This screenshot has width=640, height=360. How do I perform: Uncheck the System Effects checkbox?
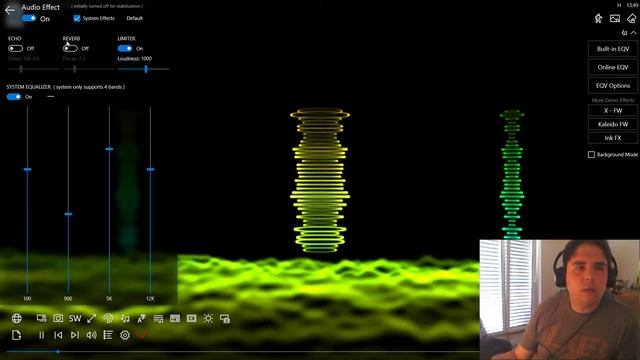(77, 18)
